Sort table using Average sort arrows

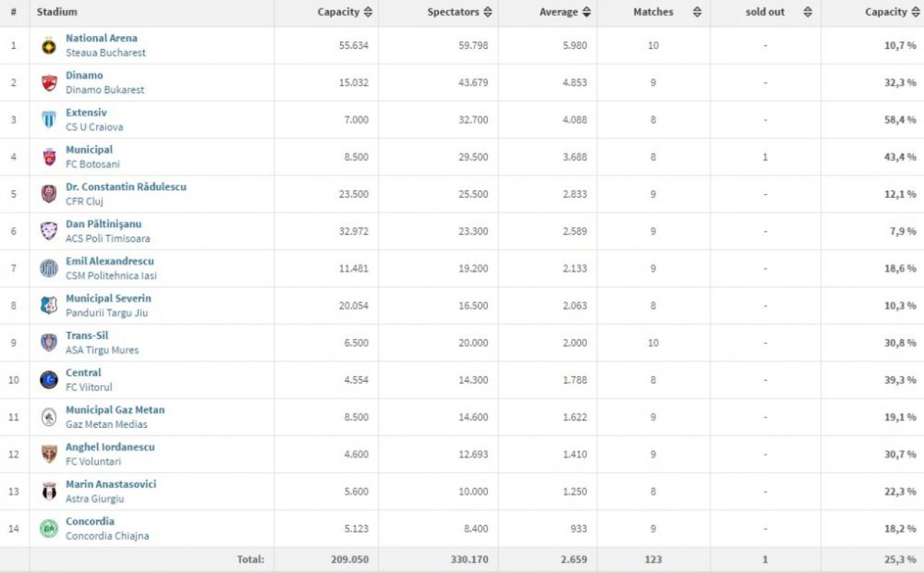point(587,12)
